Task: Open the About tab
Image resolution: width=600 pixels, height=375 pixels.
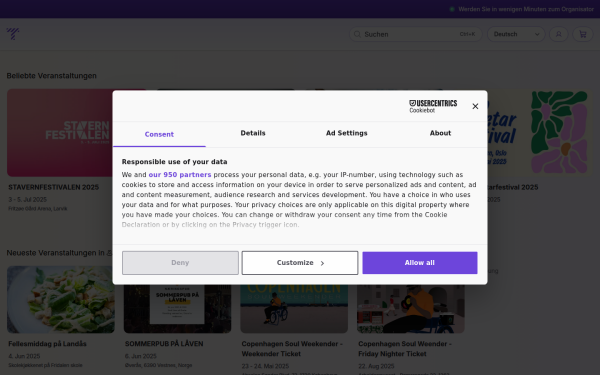Action: click(x=440, y=133)
